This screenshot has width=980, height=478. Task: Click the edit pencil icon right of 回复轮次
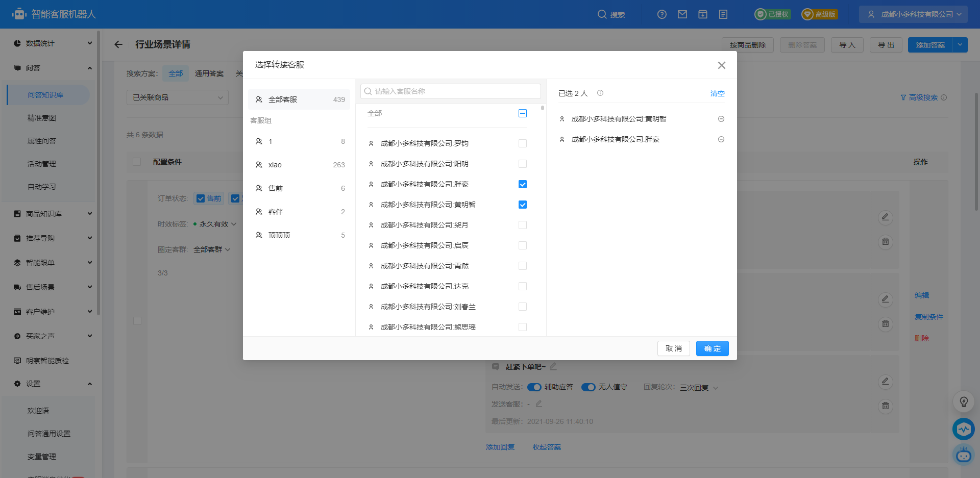[886, 381]
